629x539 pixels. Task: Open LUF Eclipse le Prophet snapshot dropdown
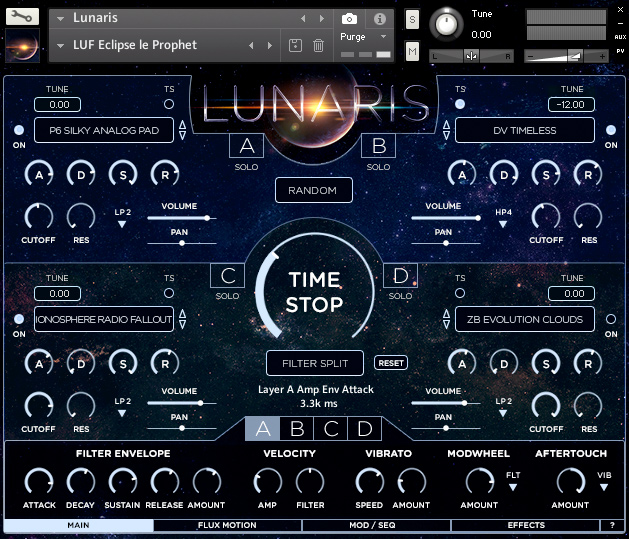(x=61, y=45)
